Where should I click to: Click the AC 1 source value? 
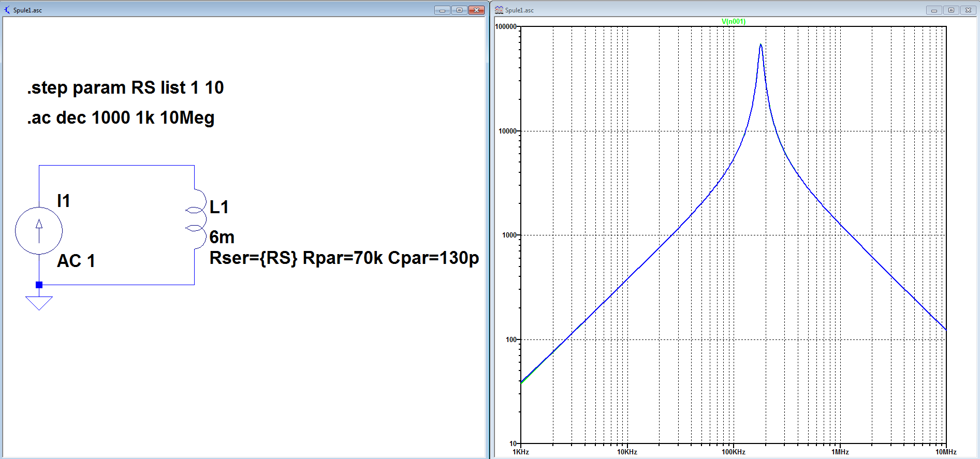[x=76, y=261]
